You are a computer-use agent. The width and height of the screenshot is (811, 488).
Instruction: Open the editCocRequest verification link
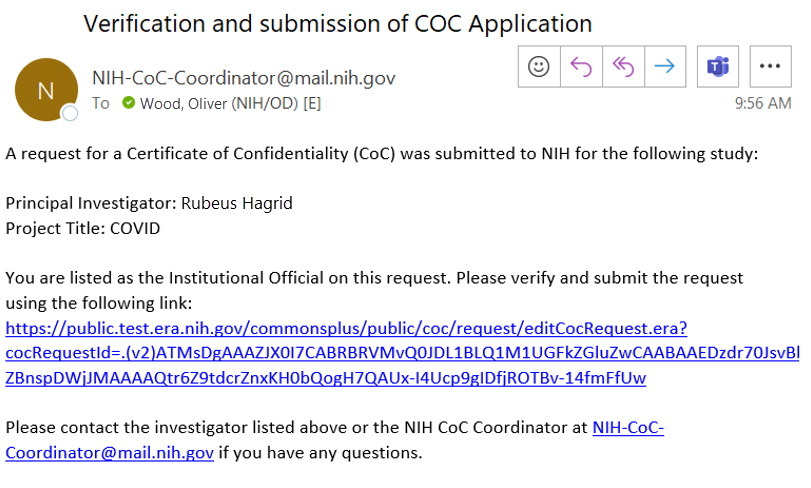(x=345, y=328)
